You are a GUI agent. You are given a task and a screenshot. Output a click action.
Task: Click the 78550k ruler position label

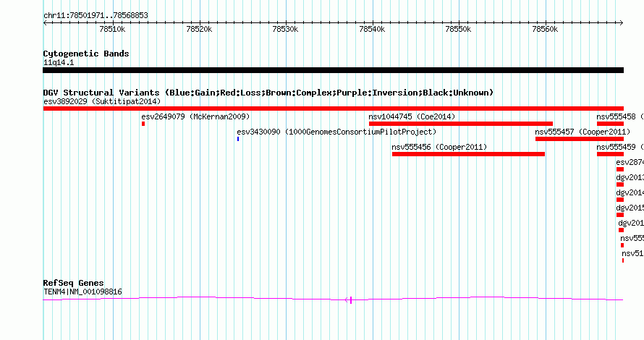[x=458, y=29]
